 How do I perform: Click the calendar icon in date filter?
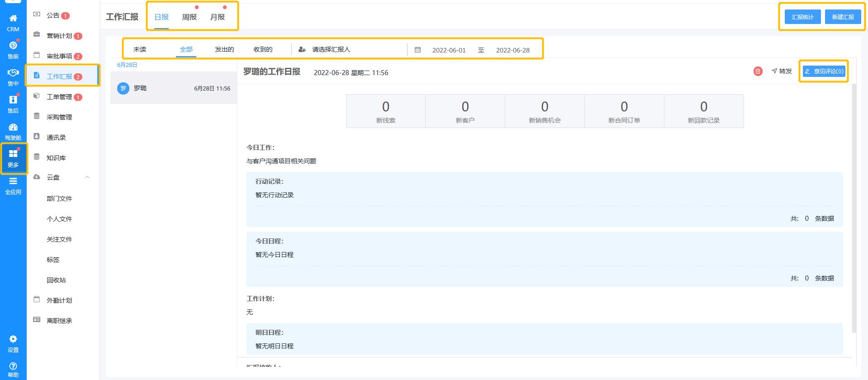(417, 50)
